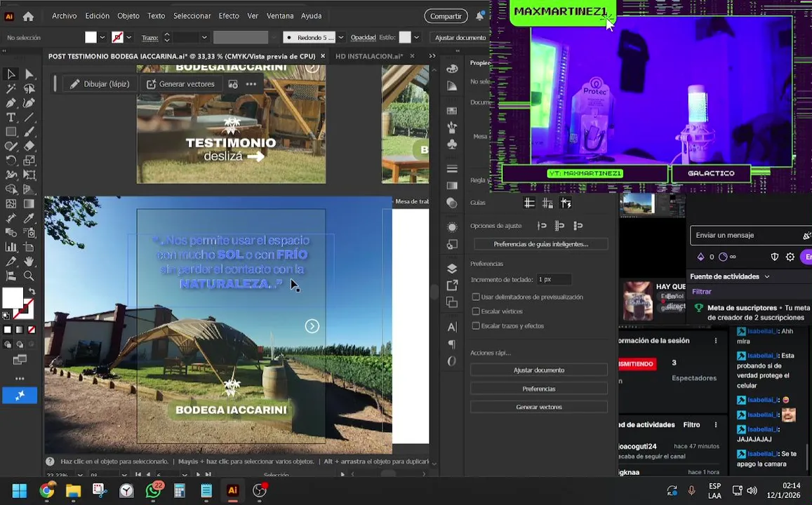The width and height of the screenshot is (812, 505).
Task: Open Preferencias de guías inteligentes
Action: coord(540,244)
